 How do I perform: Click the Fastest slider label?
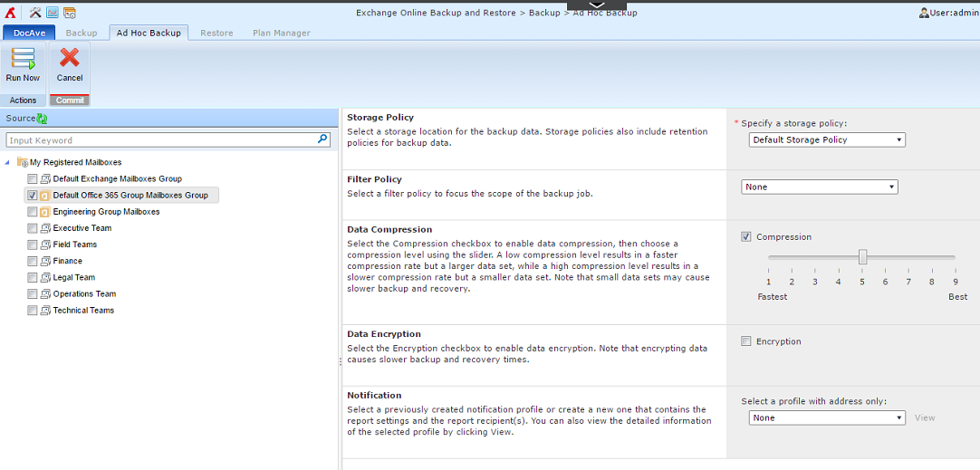pyautogui.click(x=773, y=297)
